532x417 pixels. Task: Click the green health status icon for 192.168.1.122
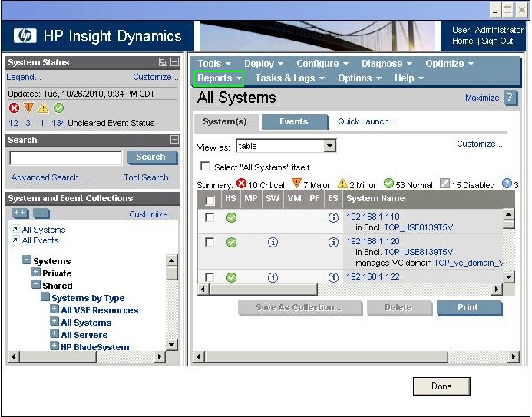click(x=231, y=277)
